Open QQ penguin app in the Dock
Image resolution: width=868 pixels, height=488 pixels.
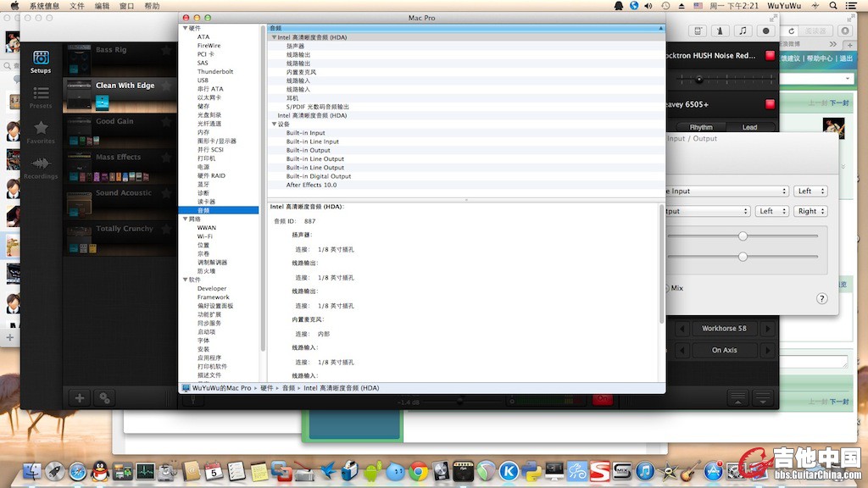tap(100, 471)
